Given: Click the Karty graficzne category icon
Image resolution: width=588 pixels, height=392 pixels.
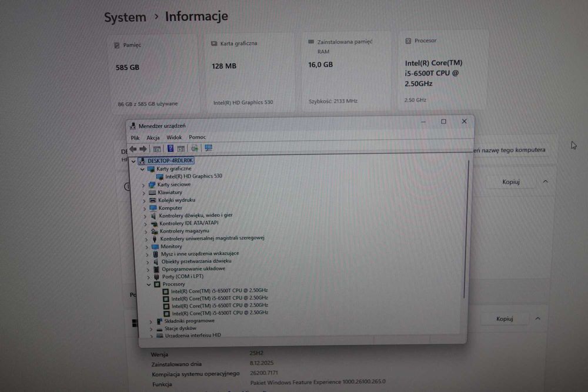Looking at the screenshot, I should pos(151,169).
